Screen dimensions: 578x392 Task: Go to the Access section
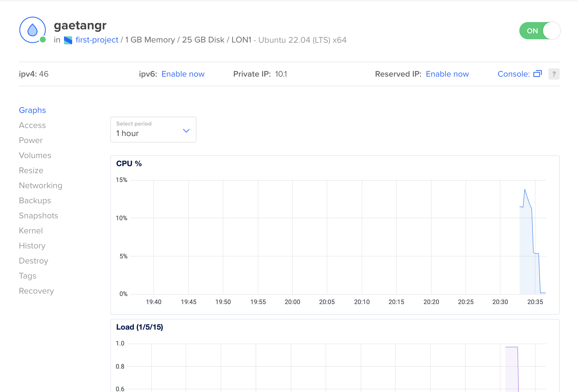click(x=32, y=125)
